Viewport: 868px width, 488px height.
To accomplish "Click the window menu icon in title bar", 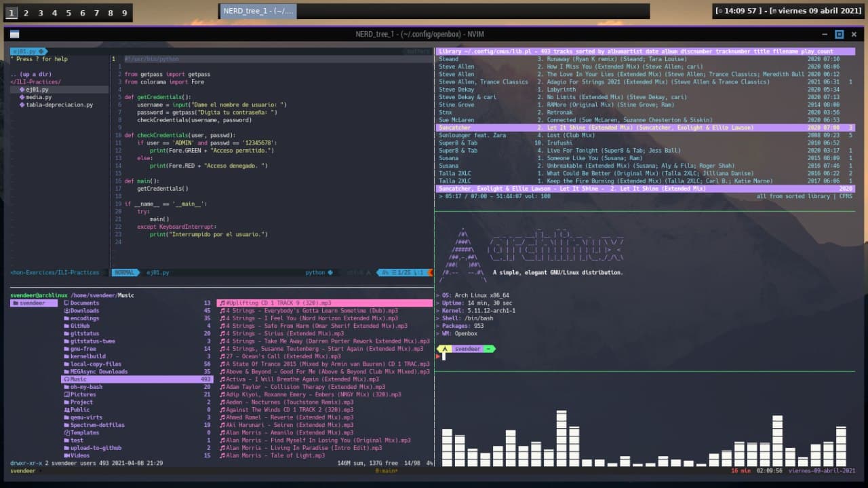I will coord(15,35).
